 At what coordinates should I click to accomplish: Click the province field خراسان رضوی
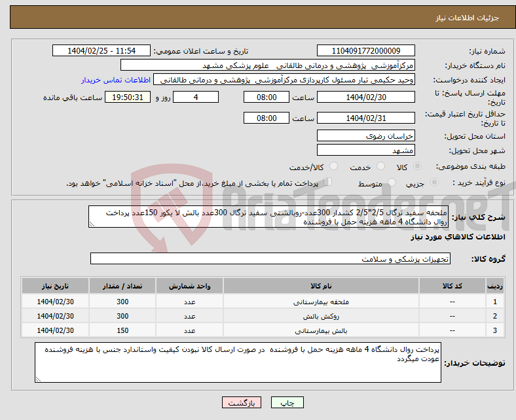tap(365, 135)
